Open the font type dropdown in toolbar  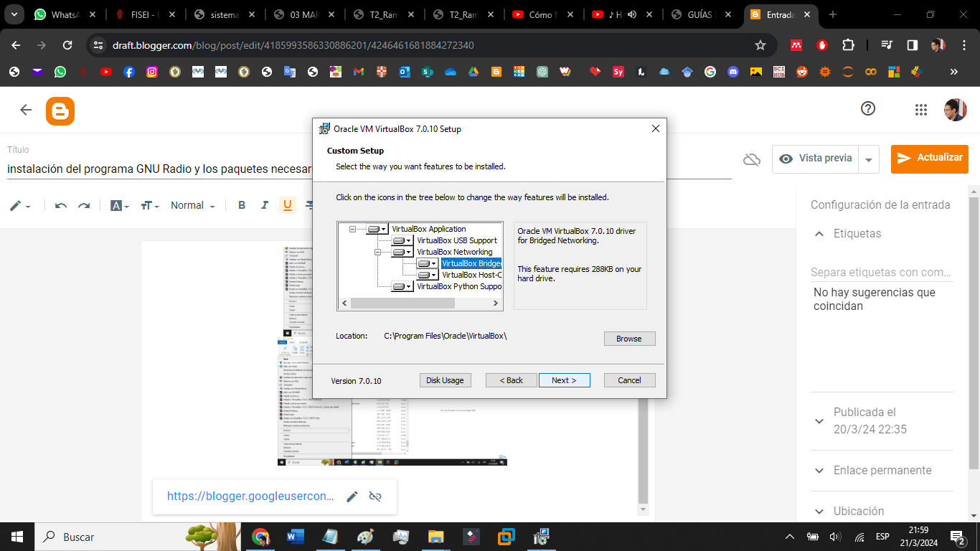coord(120,206)
